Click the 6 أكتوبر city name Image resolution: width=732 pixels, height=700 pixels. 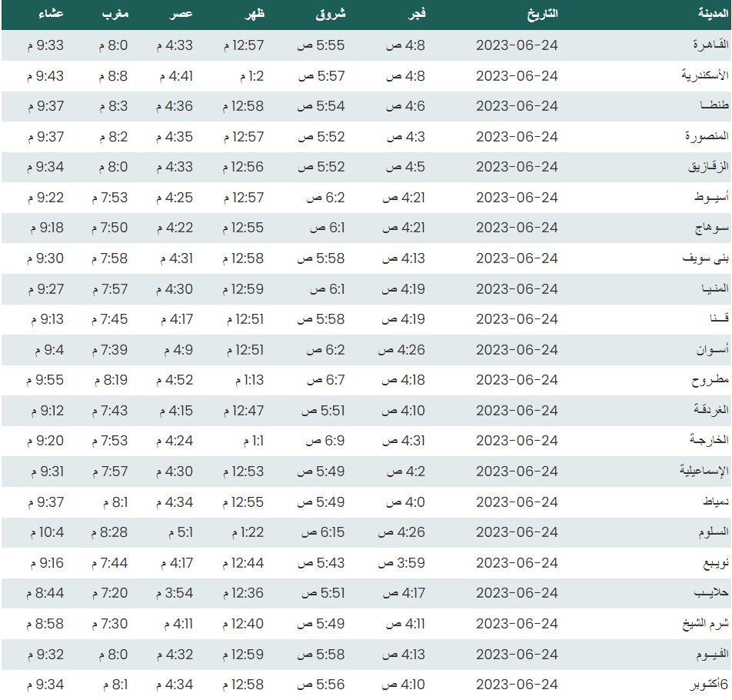[703, 685]
